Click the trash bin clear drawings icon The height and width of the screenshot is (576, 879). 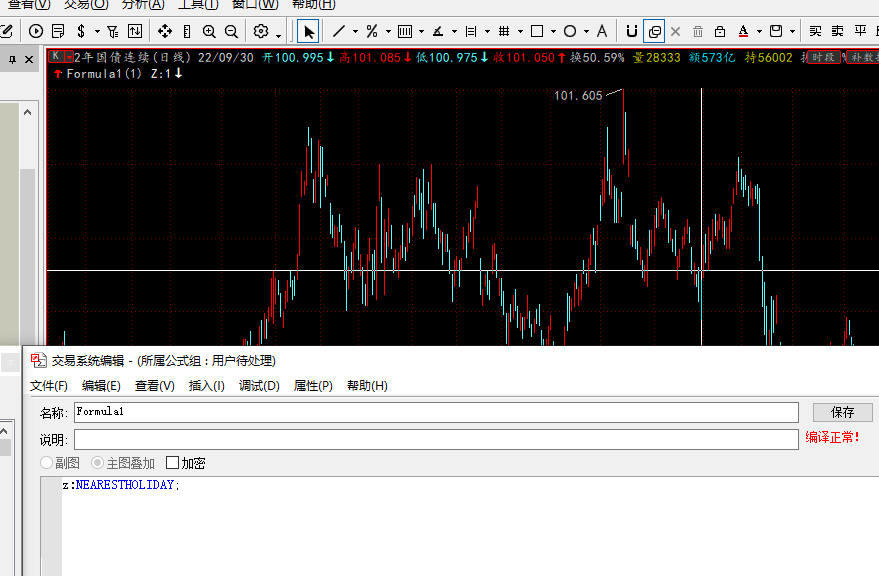tap(698, 31)
